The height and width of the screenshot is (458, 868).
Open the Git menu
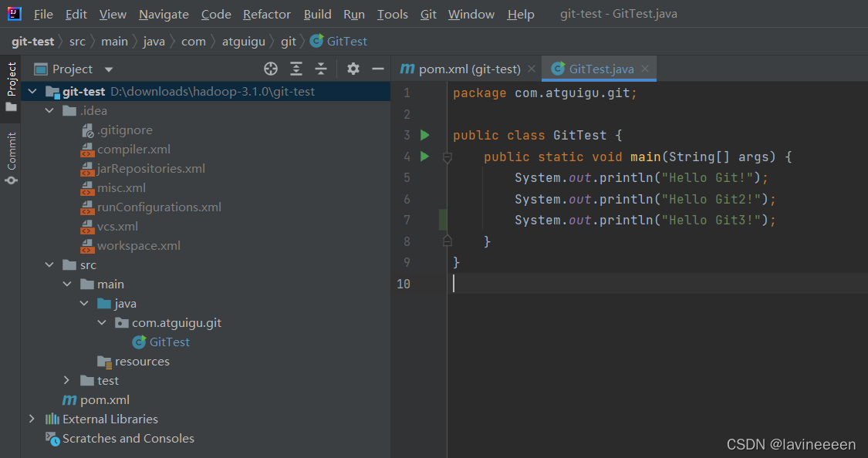click(428, 15)
